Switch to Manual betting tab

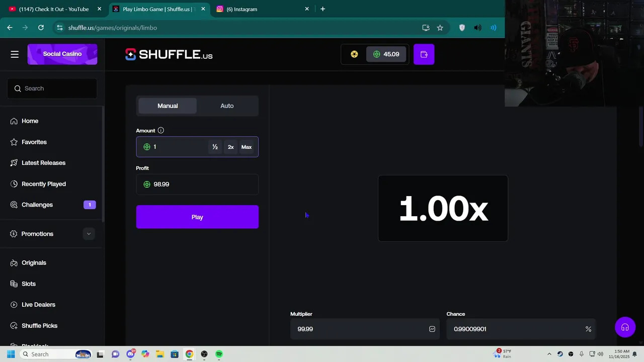click(x=168, y=106)
